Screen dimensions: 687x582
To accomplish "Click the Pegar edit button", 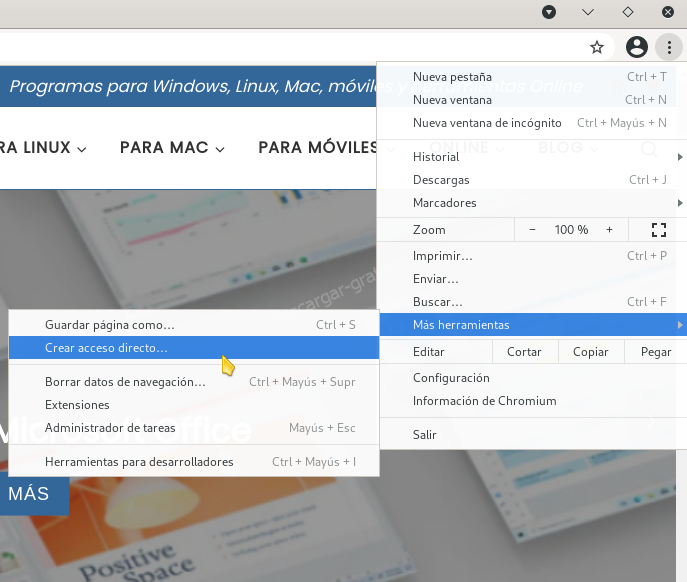I will tap(655, 352).
